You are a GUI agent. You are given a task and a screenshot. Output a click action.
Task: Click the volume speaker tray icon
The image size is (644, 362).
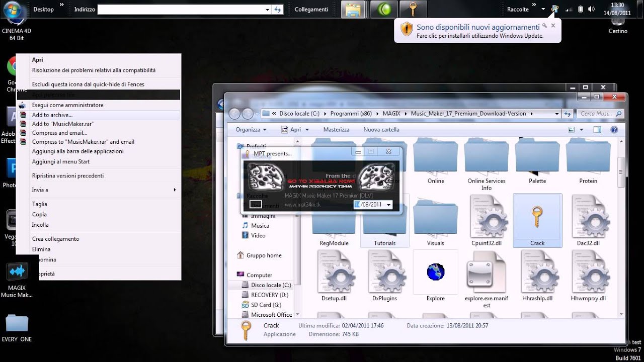[x=591, y=9]
